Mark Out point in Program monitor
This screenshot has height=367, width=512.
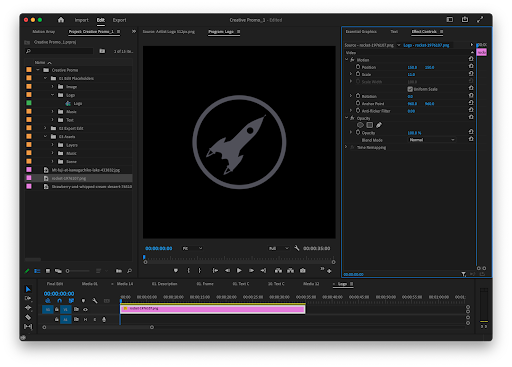click(200, 271)
